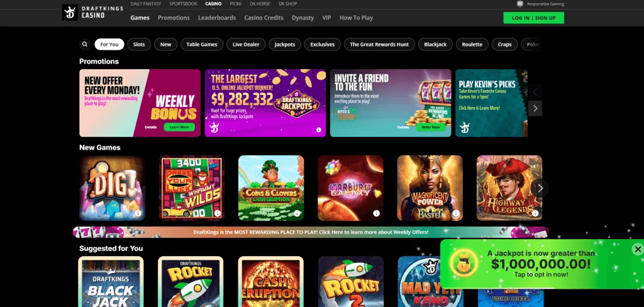Switch to the Casino product tab
Image resolution: width=644 pixels, height=307 pixels.
pyautogui.click(x=213, y=4)
